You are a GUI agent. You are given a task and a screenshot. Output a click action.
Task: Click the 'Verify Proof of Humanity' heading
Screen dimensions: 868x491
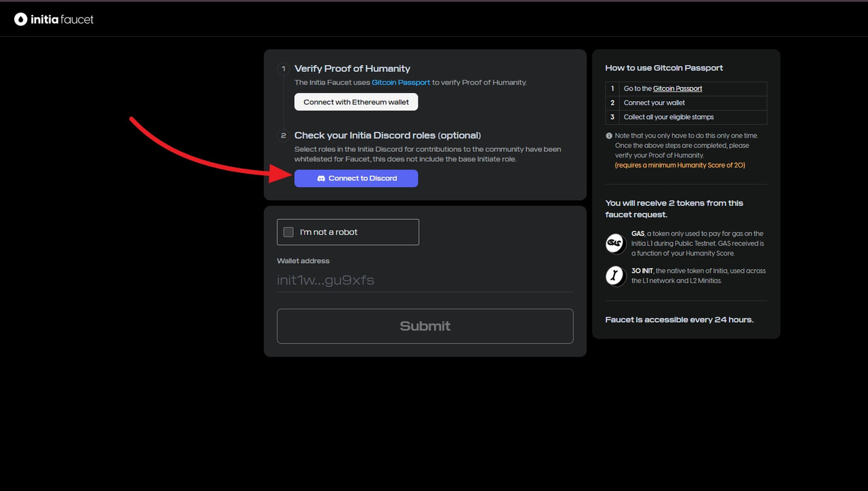pyautogui.click(x=352, y=68)
